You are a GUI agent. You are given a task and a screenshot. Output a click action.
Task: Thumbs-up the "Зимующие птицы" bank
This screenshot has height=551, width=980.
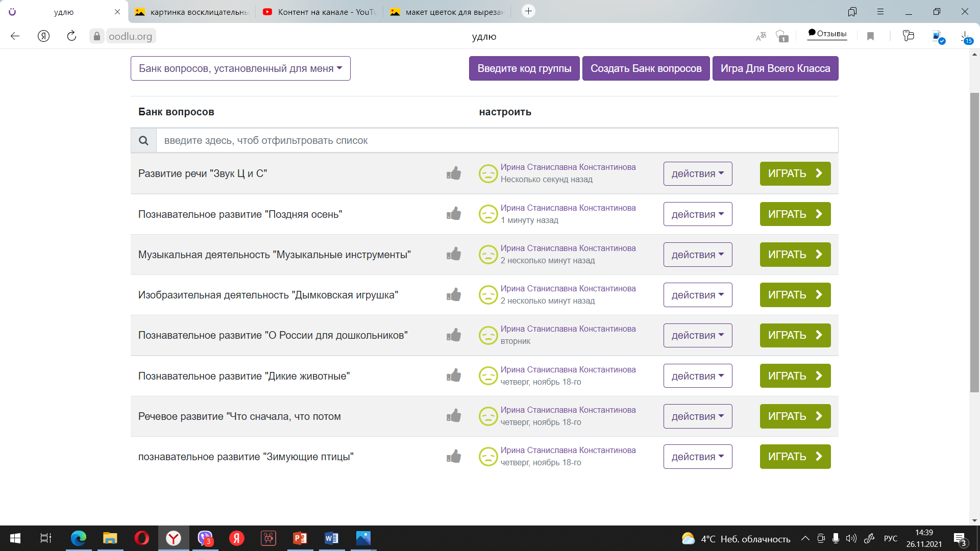[x=454, y=457]
